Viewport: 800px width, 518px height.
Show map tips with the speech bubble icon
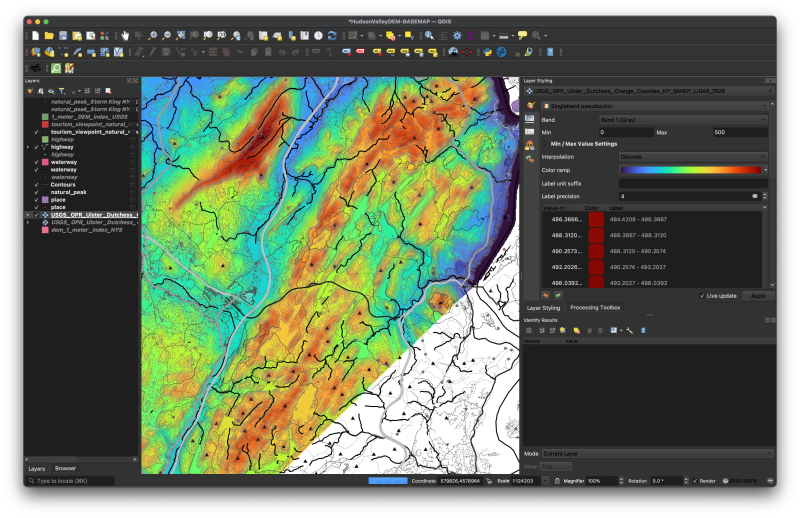522,36
